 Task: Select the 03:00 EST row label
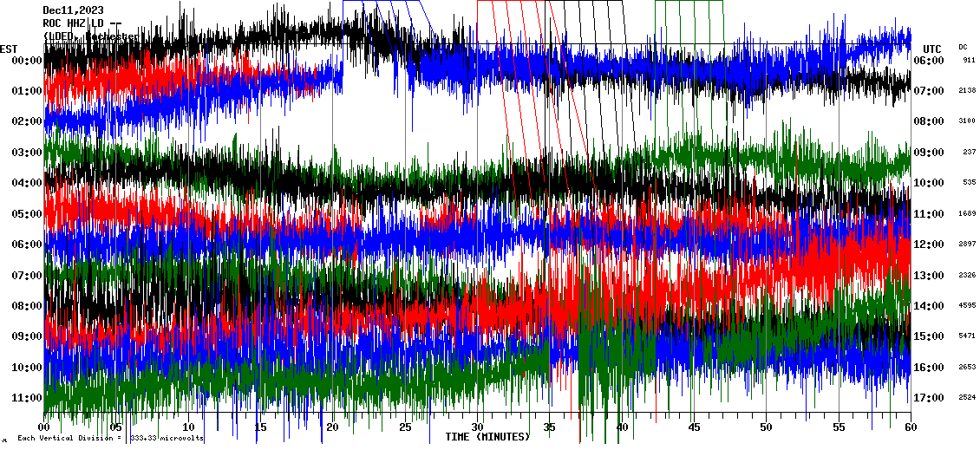coord(27,153)
